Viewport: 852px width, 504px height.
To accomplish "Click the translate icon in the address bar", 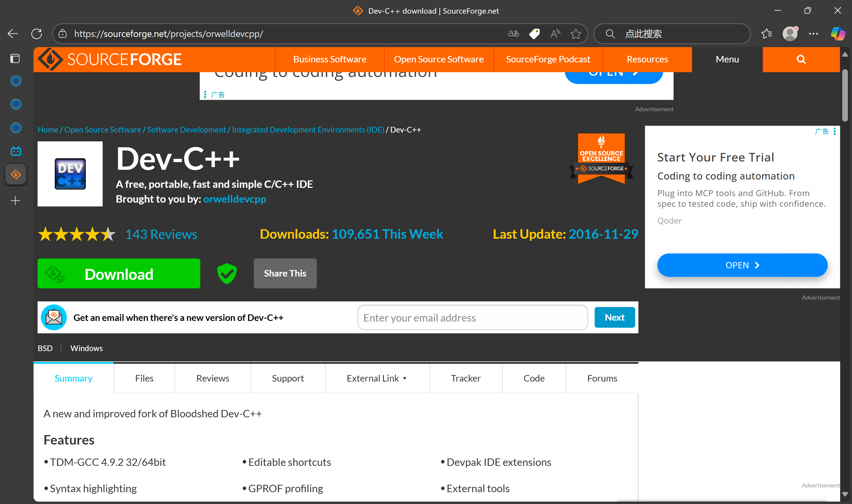I will pyautogui.click(x=513, y=34).
